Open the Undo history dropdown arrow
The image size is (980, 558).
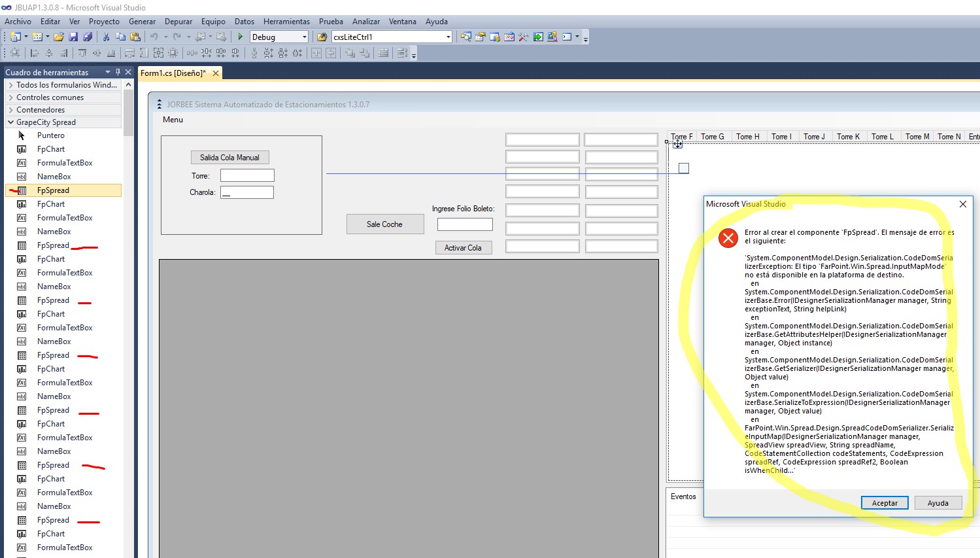pos(165,37)
